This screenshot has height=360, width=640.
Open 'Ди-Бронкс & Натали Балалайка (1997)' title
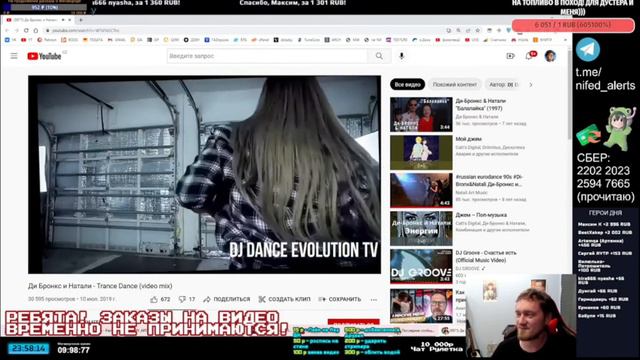coord(480,104)
